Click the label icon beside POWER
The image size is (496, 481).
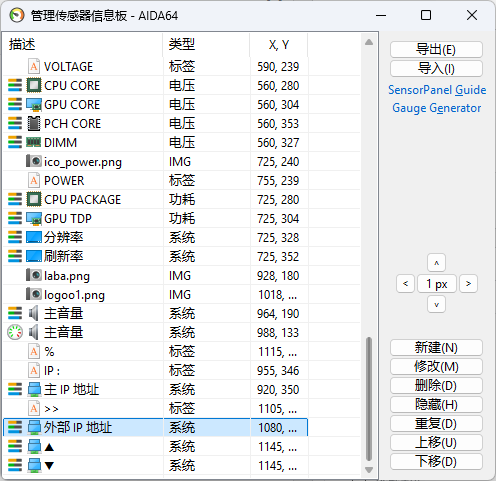[x=34, y=180]
